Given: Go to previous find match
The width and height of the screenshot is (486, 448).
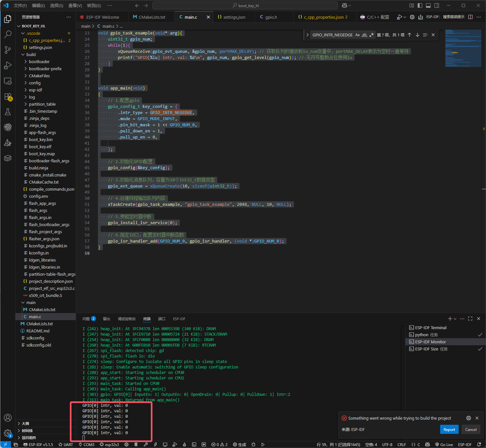Looking at the screenshot, I should point(409,35).
